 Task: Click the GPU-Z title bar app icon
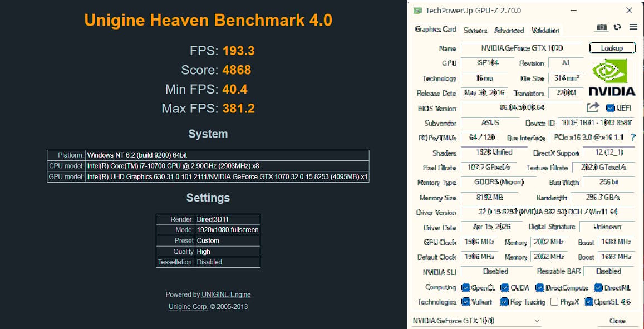pos(417,11)
